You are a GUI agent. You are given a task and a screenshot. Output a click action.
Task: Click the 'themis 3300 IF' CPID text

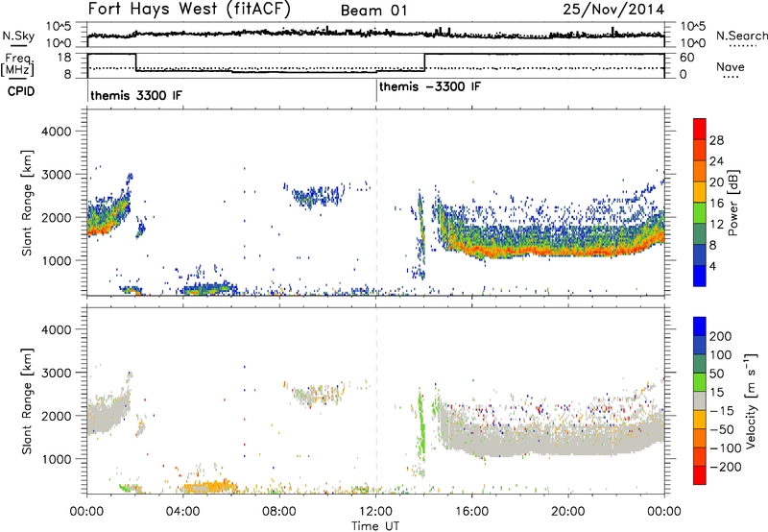click(136, 95)
